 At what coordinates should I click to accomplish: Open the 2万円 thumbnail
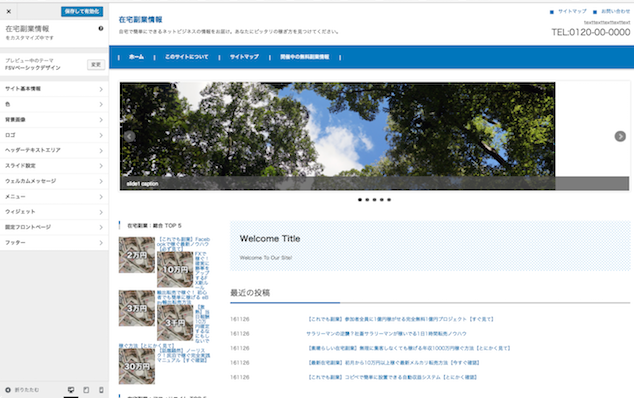tap(137, 255)
